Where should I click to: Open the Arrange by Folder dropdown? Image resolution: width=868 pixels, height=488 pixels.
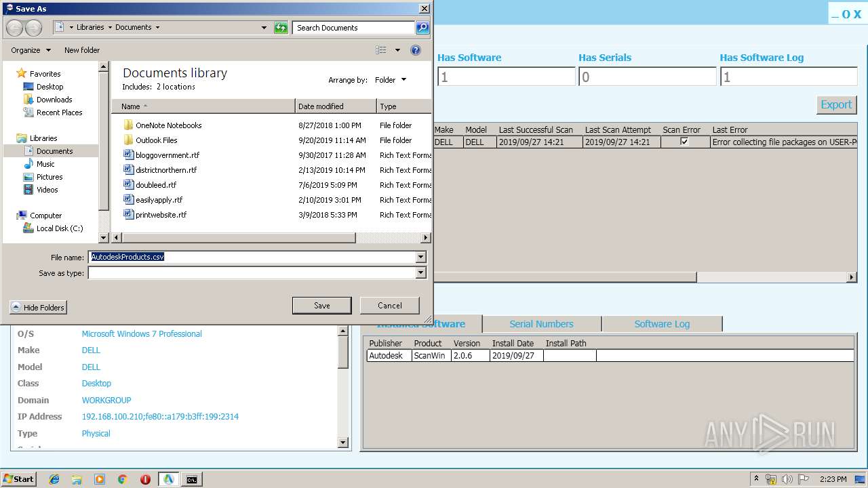point(391,80)
